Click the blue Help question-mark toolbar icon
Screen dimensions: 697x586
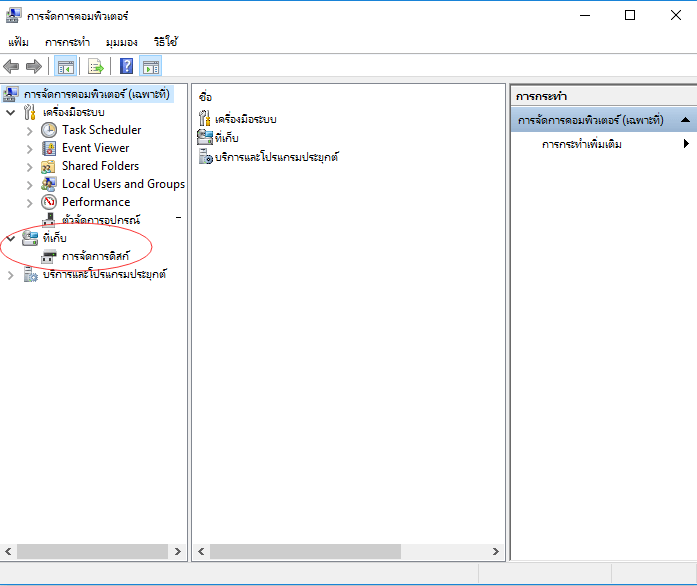click(127, 67)
